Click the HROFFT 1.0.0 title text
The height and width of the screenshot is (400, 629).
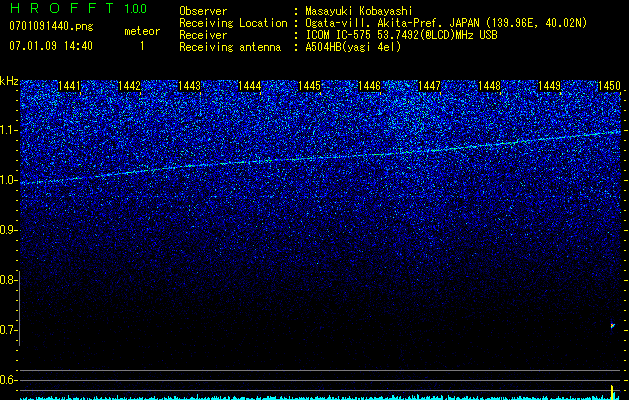(78, 8)
